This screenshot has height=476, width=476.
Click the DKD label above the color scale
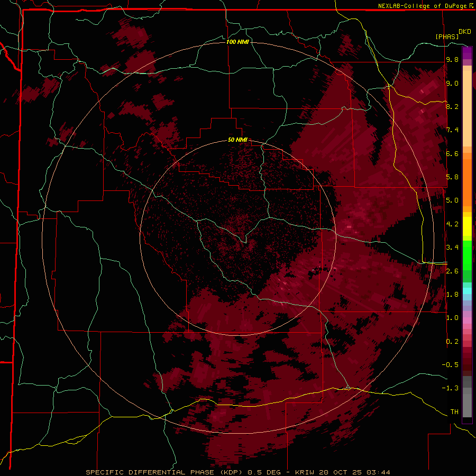point(464,32)
